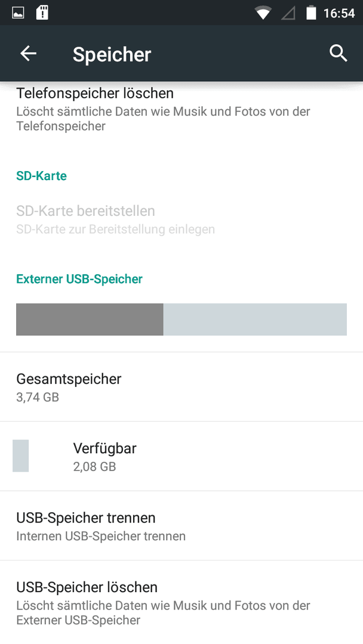Tap the Speicher title in header

112,55
